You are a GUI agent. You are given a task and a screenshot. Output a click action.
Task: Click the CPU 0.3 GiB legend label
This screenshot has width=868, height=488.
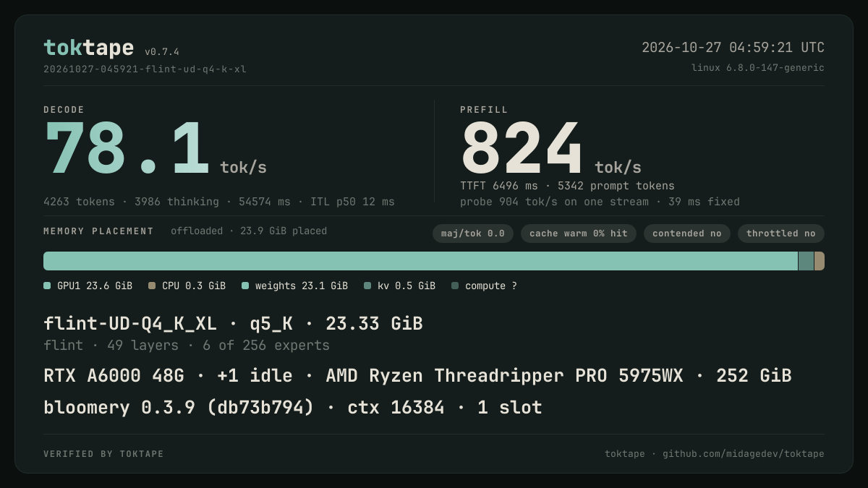[194, 286]
